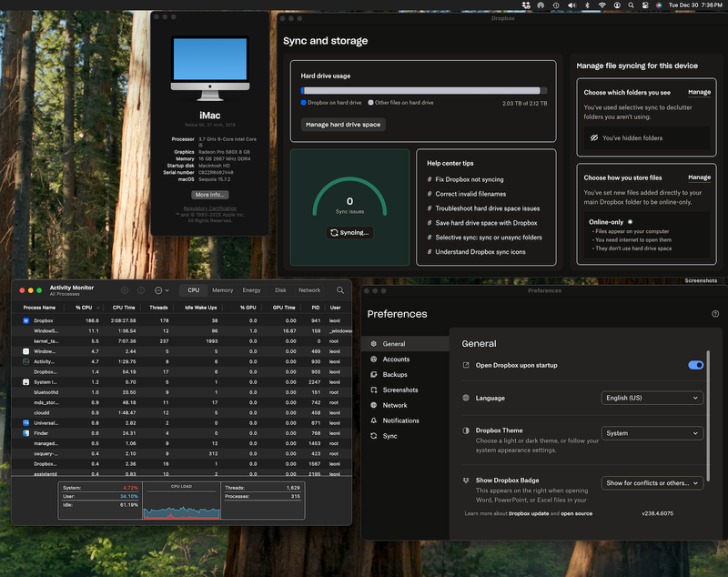728x577 pixels.
Task: Switch to the Network tab in Activity Monitor
Action: tap(309, 290)
